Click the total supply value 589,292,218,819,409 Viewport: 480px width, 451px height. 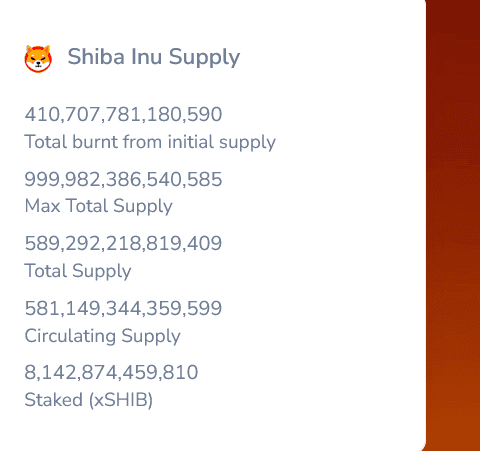pyautogui.click(x=123, y=243)
